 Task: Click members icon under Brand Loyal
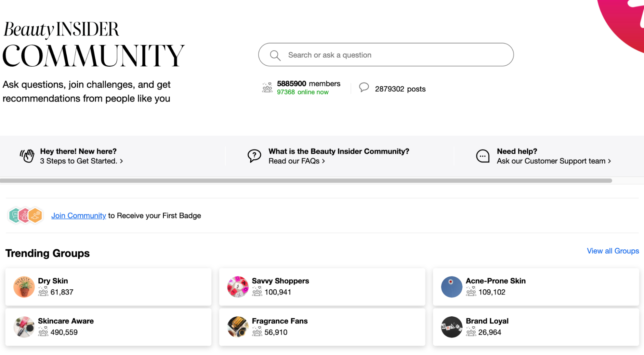[471, 331]
